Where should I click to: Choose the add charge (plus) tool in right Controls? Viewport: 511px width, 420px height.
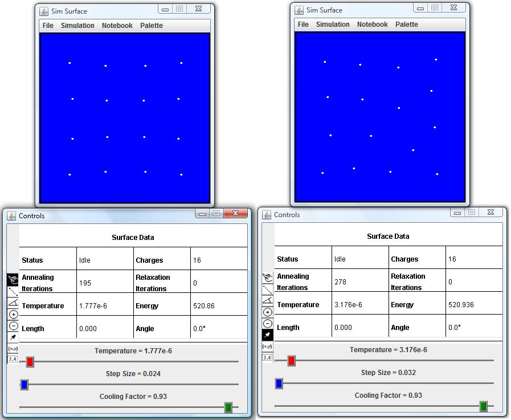(267, 312)
